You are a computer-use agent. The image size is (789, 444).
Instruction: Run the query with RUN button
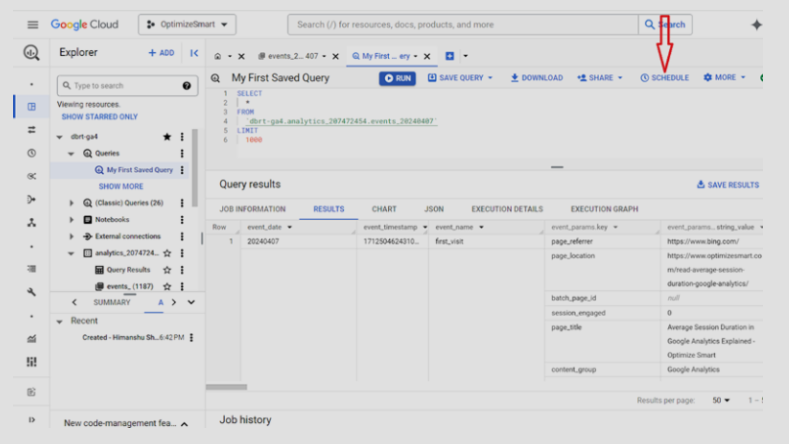click(x=398, y=79)
